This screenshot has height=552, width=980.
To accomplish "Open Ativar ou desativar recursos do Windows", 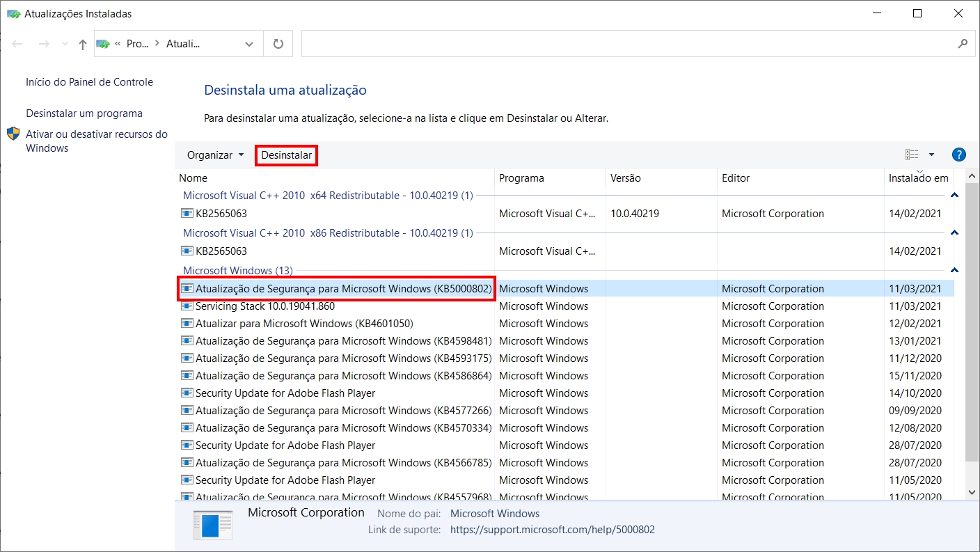I will click(97, 141).
